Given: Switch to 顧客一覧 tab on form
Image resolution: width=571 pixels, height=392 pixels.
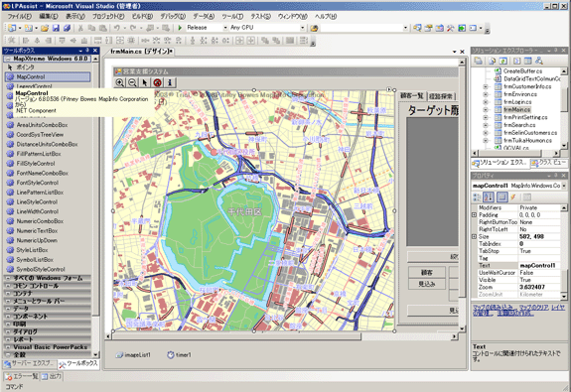Looking at the screenshot, I should pos(411,95).
